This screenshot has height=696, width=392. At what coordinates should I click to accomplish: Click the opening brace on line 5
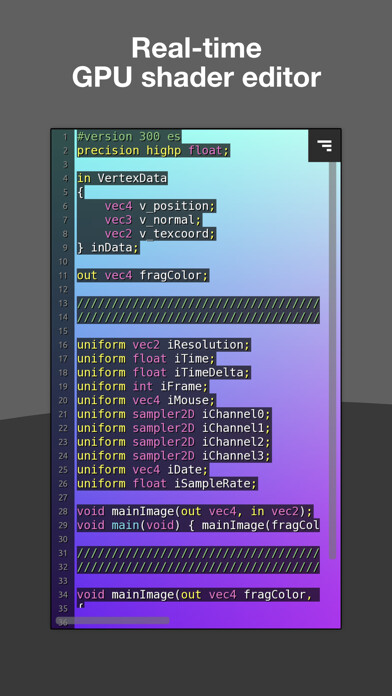click(x=80, y=192)
